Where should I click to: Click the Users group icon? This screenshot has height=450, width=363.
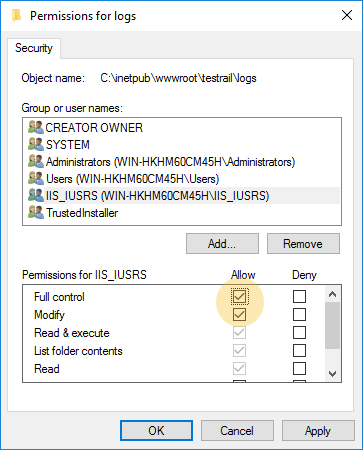pos(36,179)
